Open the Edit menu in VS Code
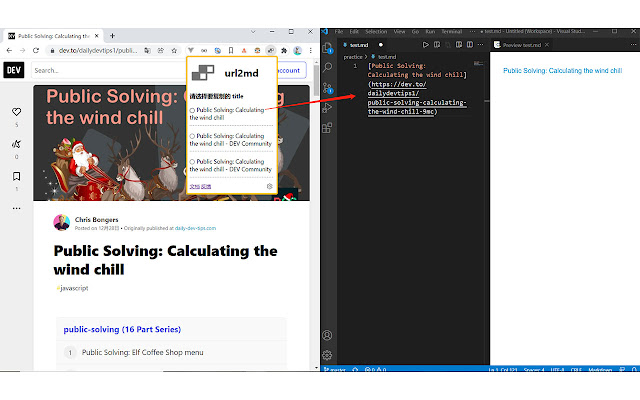 [354, 31]
